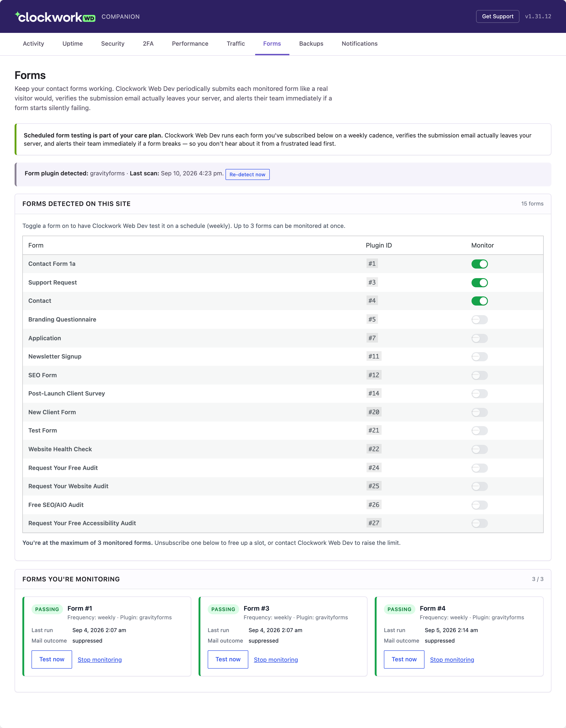566x728 pixels.
Task: Turn off monitoring for Contact Form 1a
Action: pyautogui.click(x=479, y=264)
